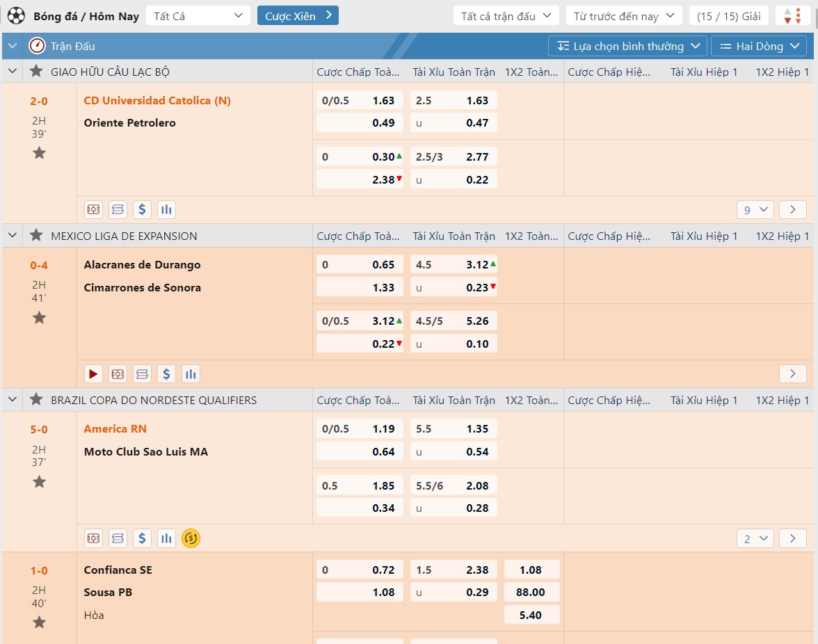Viewport: 818px width, 644px height.
Task: Select Sousa PB 1X2 odds 88.00
Action: [x=532, y=592]
